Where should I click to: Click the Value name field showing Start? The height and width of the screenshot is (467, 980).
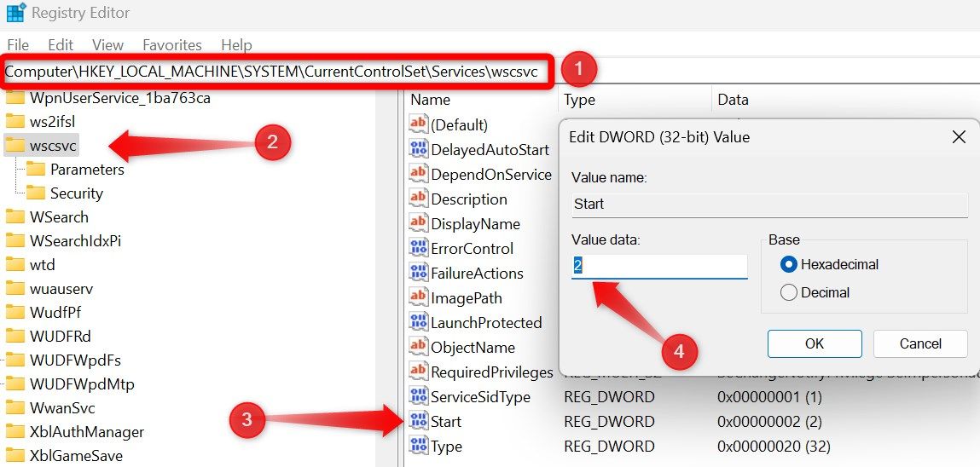tap(770, 205)
